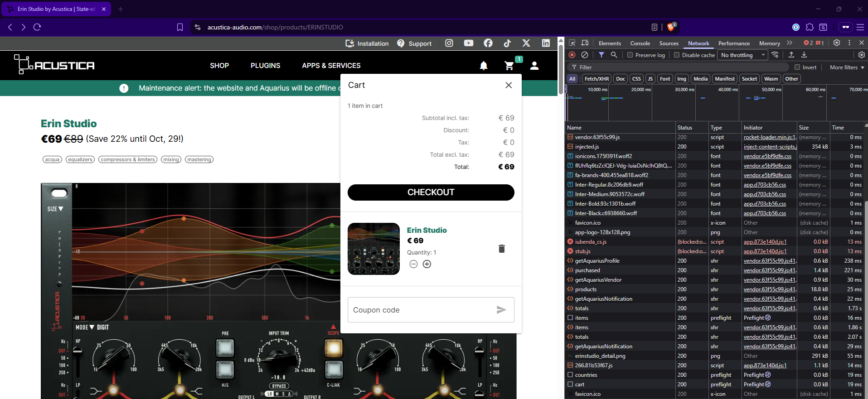This screenshot has width=868, height=399.
Task: Click Brave Shields icon in address bar
Action: coord(672,27)
